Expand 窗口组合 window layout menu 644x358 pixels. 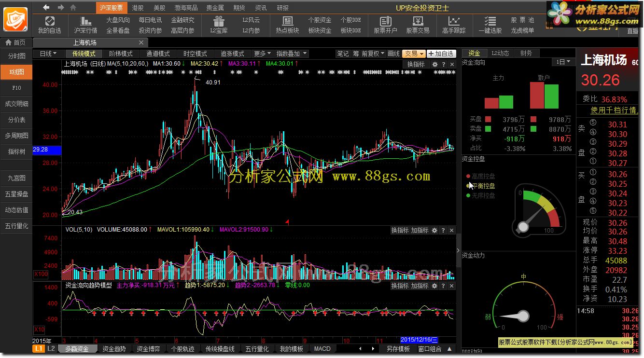tap(434, 349)
